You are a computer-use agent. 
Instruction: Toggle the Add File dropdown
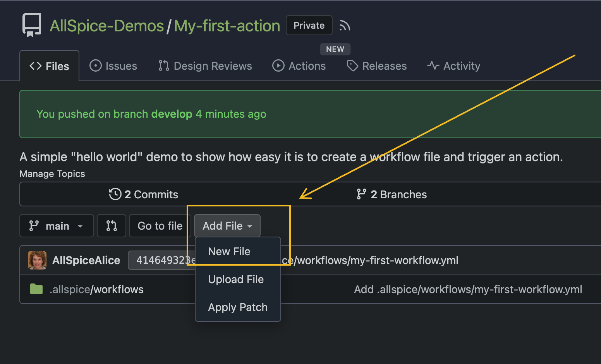[227, 226]
